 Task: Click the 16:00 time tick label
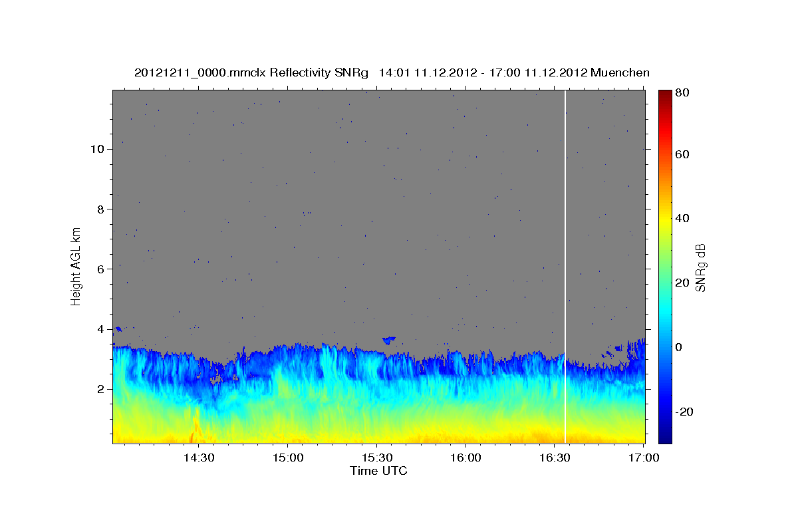[465, 458]
